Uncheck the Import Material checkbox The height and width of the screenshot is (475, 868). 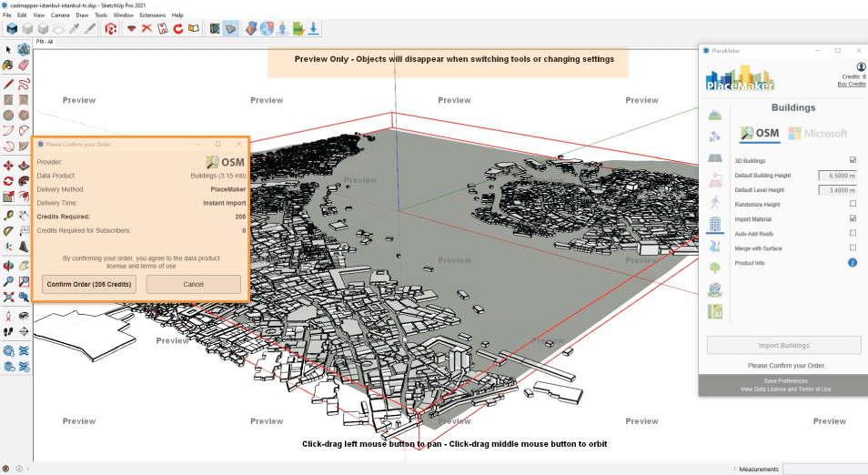(x=853, y=218)
